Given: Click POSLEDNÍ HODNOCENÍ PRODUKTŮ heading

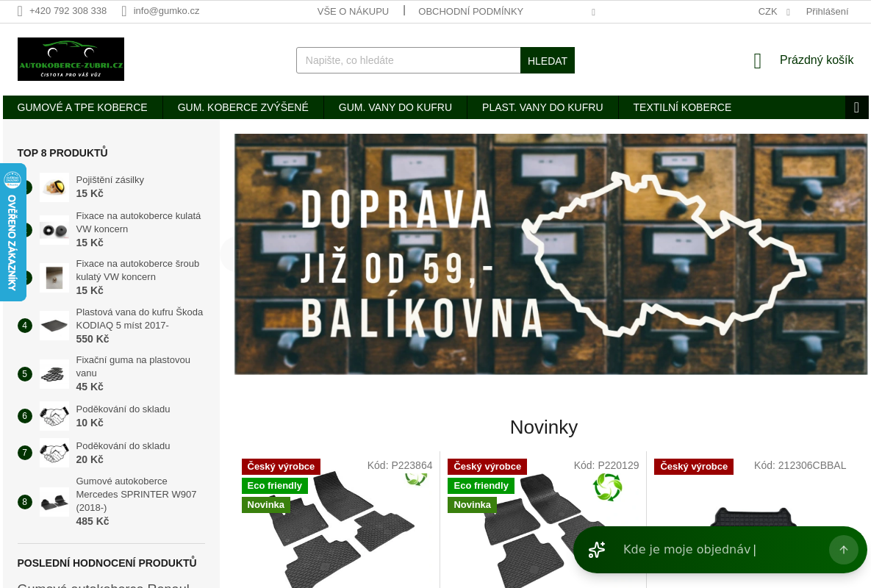Looking at the screenshot, I should 107,563.
